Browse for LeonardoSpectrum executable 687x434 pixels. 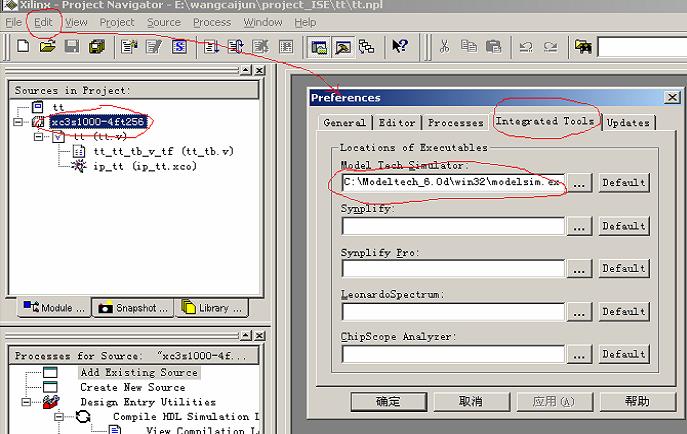[579, 311]
